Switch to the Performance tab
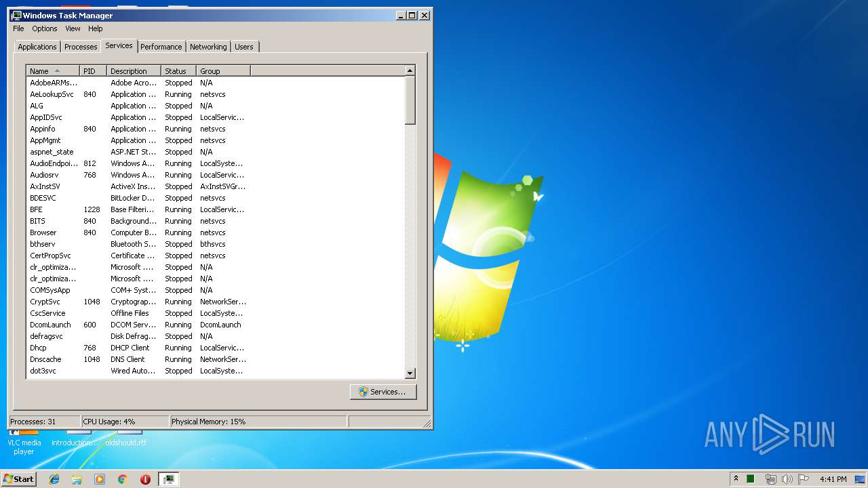868x488 pixels. (161, 47)
